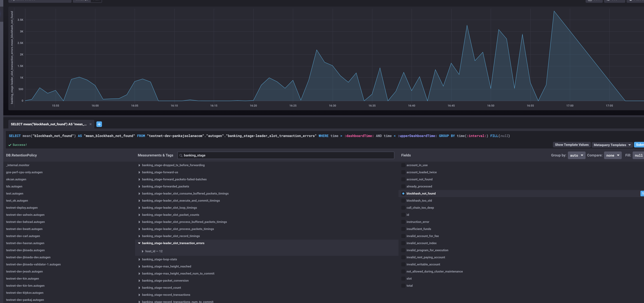The height and width of the screenshot is (303, 644).
Task: Select the insufficient_funds field
Action: (x=403, y=229)
